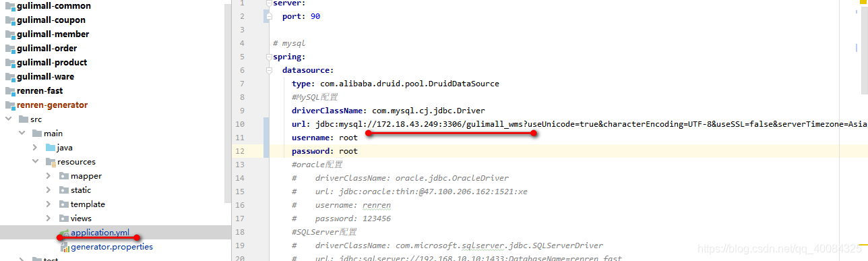The width and height of the screenshot is (868, 261).
Task: Collapse the resources folder
Action: (35, 162)
